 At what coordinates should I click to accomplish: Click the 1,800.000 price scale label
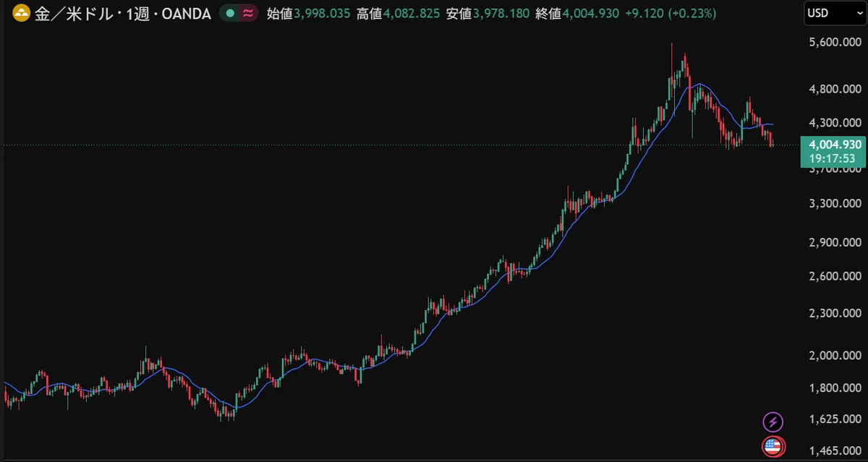[834, 388]
